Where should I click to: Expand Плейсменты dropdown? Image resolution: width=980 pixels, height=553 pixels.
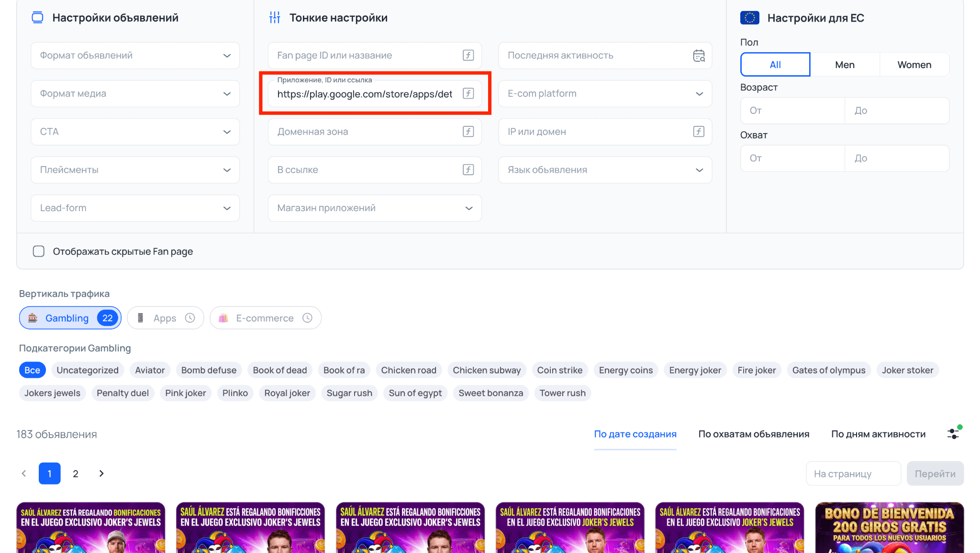pyautogui.click(x=135, y=170)
